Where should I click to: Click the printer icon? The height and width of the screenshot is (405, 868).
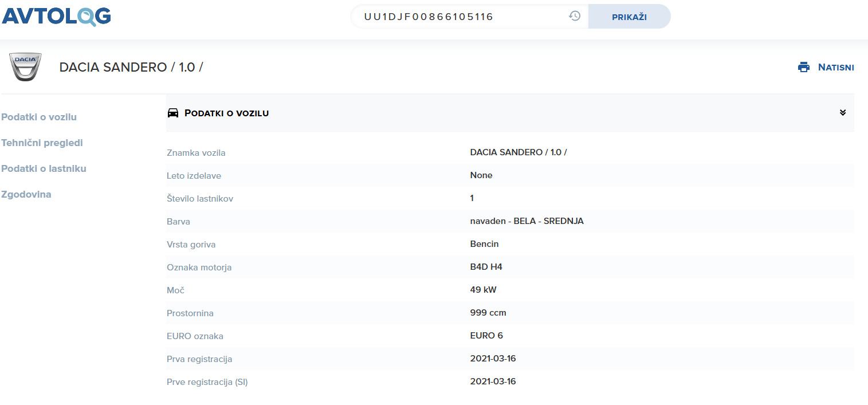coord(804,67)
